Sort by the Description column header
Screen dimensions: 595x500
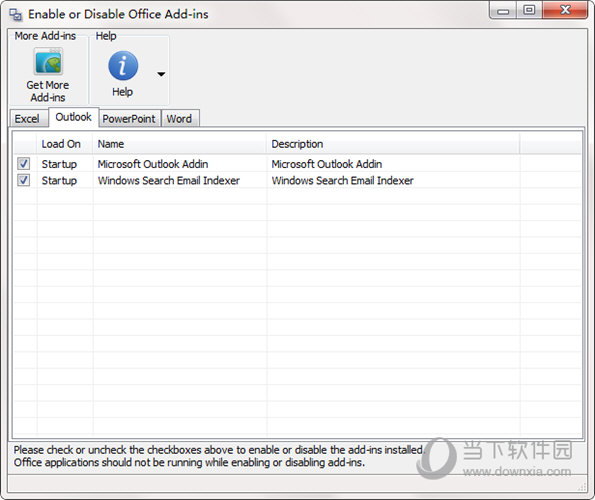click(x=393, y=144)
